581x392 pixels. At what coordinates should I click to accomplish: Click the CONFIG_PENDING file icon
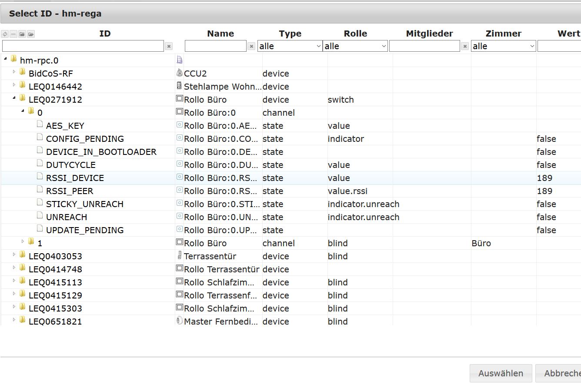(40, 137)
